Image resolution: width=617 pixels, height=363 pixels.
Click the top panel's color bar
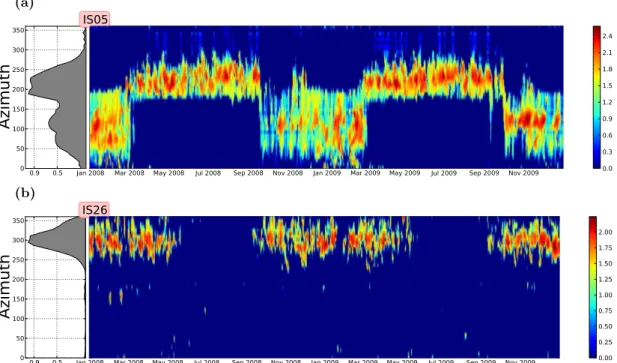tap(597, 97)
